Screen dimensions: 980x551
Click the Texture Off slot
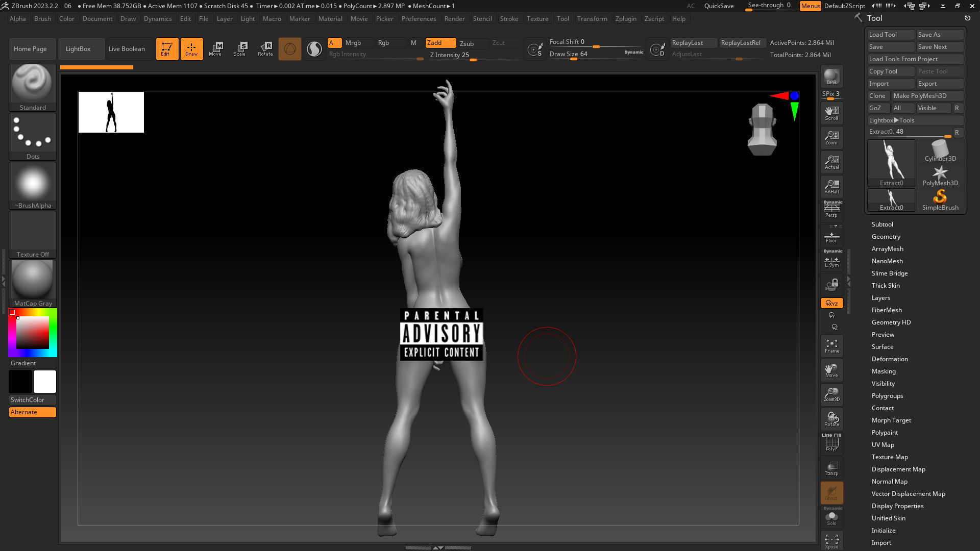pos(33,235)
